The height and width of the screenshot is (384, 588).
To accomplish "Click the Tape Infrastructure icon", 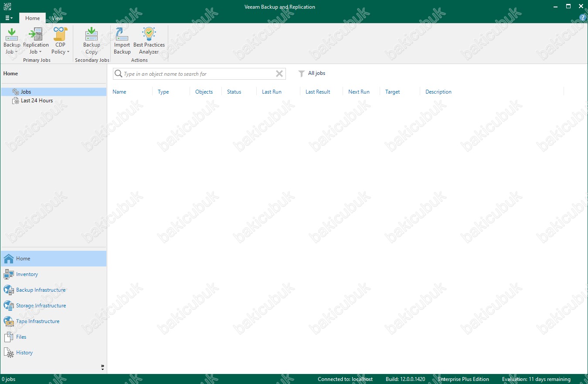I will coord(9,321).
